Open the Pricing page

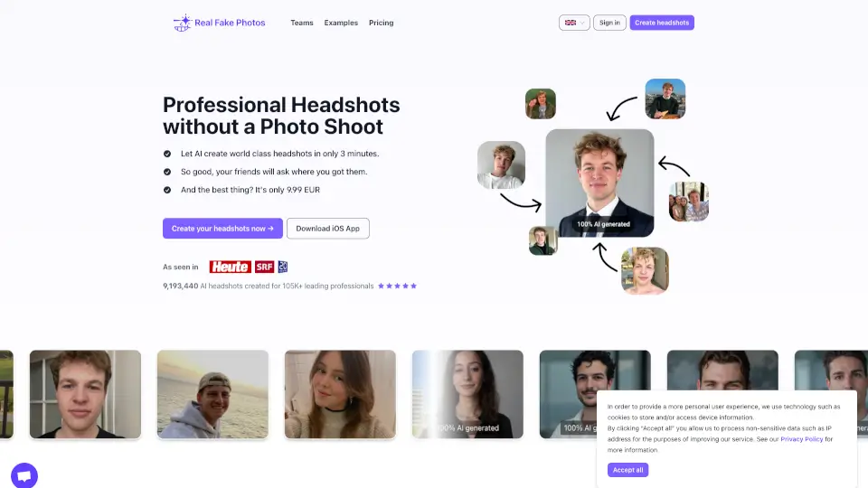coord(381,23)
